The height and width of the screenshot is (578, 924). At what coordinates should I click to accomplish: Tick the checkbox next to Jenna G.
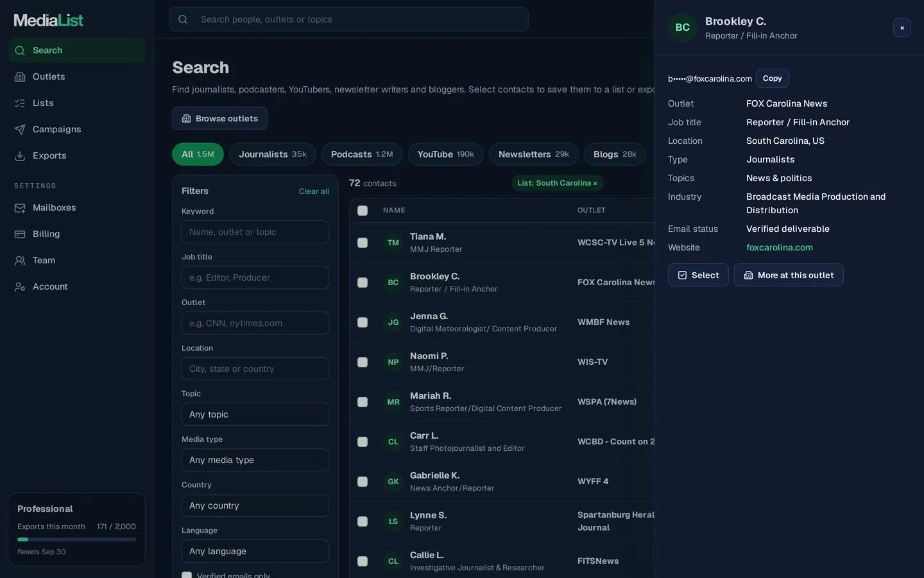click(363, 322)
